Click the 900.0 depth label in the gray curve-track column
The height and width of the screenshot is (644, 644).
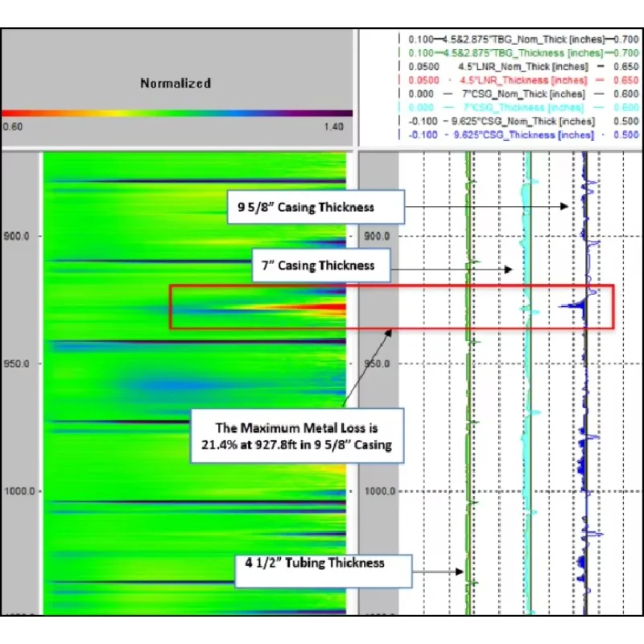(x=377, y=236)
